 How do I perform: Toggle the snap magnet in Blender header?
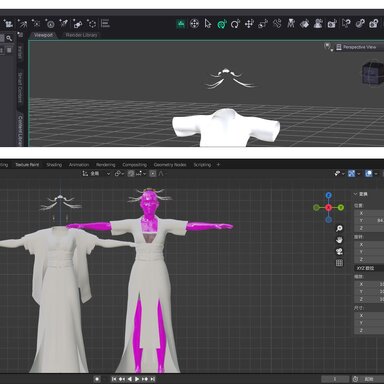tap(131, 174)
